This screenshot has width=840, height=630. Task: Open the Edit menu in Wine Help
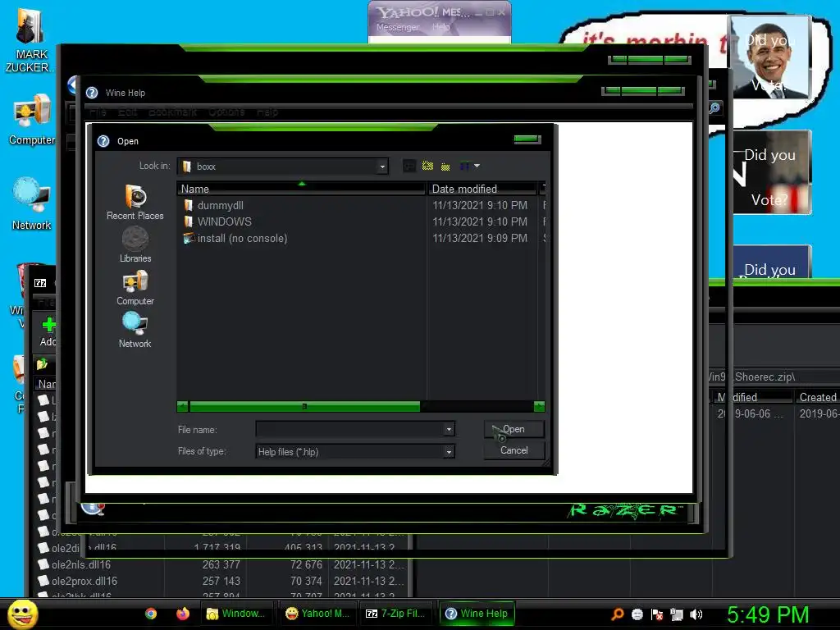click(x=127, y=112)
